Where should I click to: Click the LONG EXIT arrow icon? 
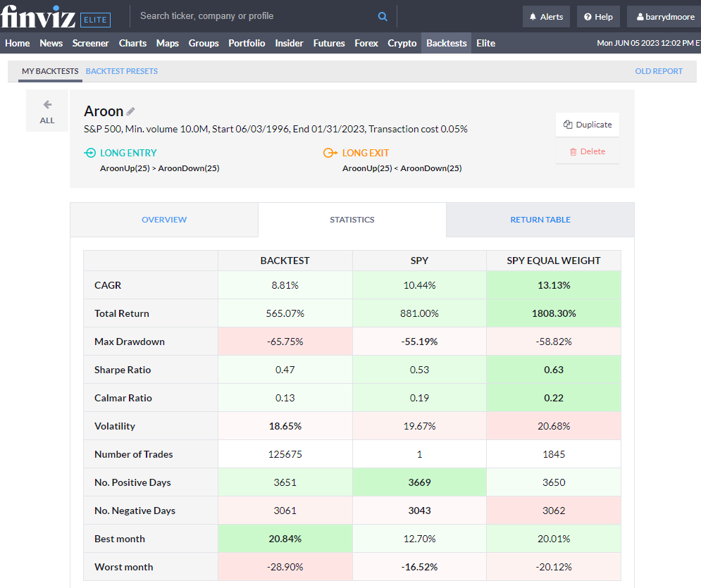(330, 152)
